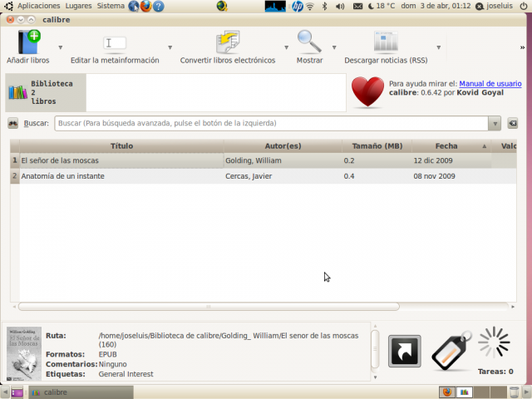Select the Biblioteca books icon
The height and width of the screenshot is (399, 532).
(18, 92)
